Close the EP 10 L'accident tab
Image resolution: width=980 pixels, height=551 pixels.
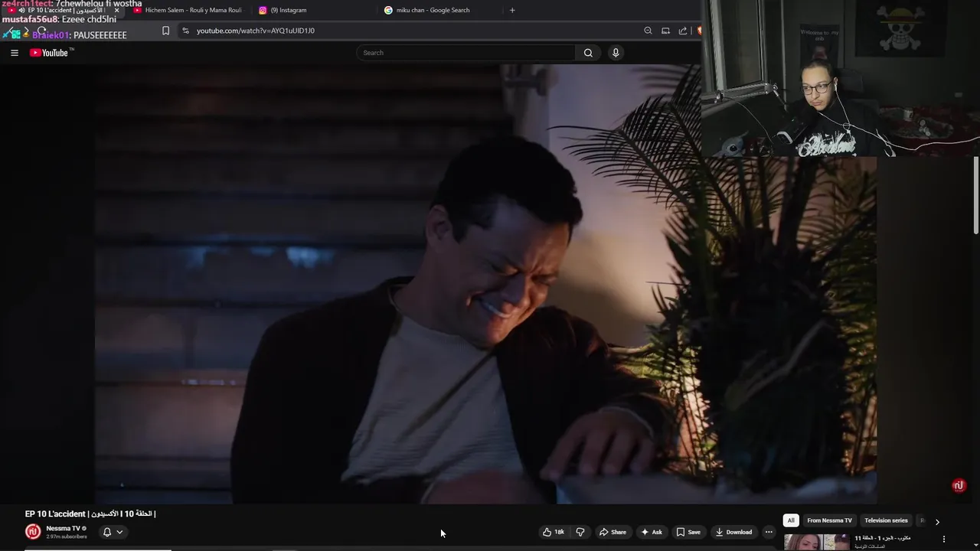(x=116, y=10)
